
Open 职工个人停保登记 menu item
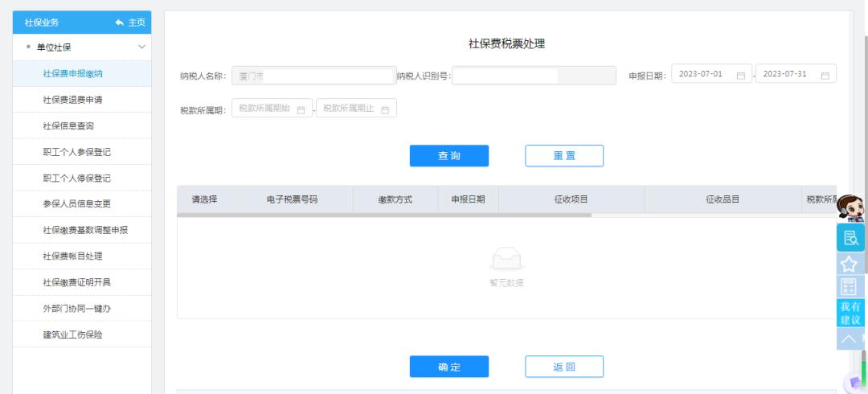tap(82, 178)
